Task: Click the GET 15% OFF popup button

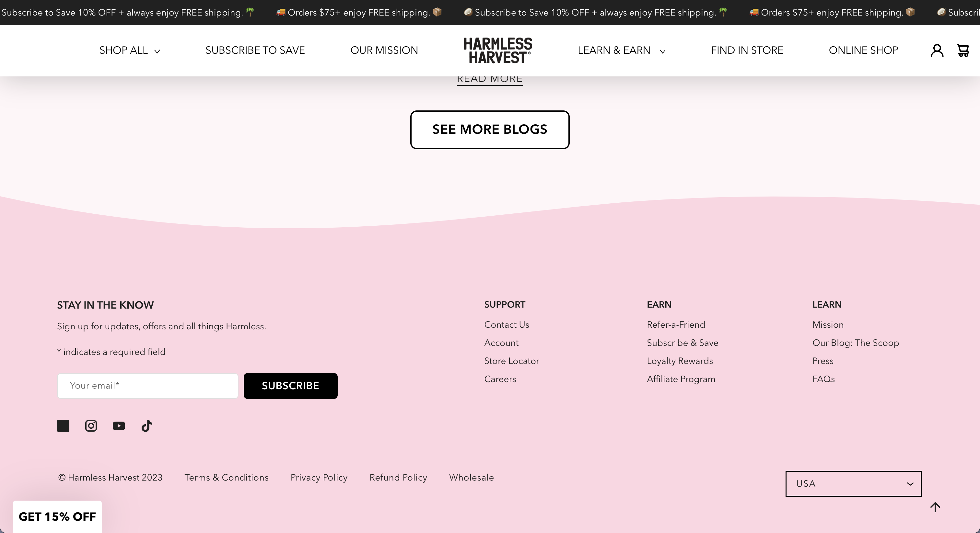Action: coord(57,517)
